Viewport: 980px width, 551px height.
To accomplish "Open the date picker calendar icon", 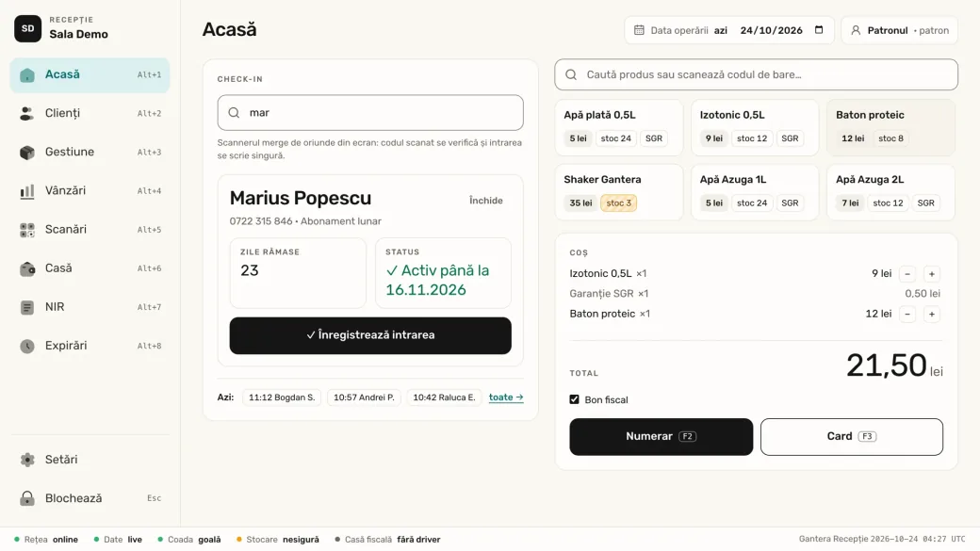I will point(819,30).
